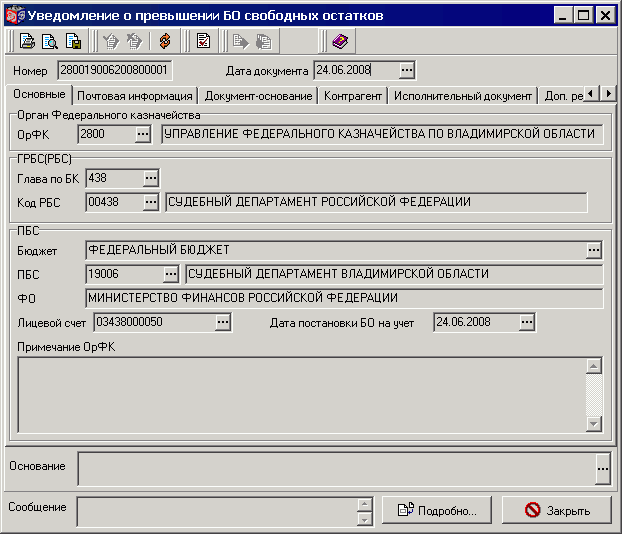
Task: Click the application icon in the title bar
Action: 15,15
